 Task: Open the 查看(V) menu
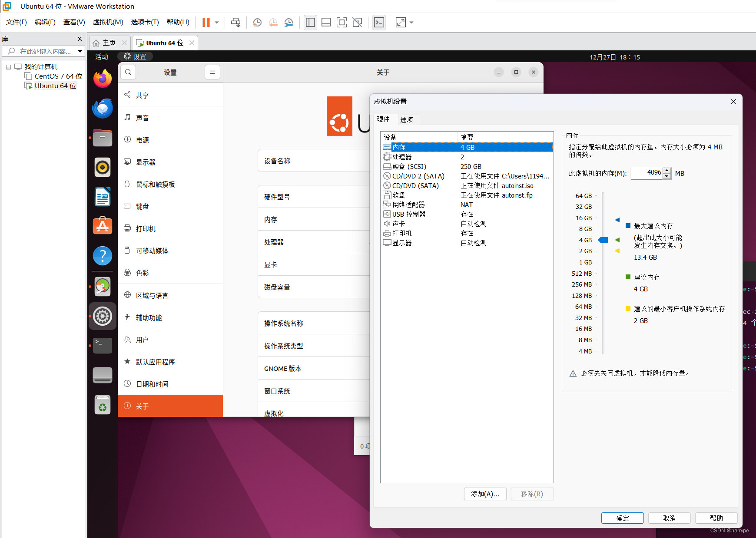[x=74, y=22]
